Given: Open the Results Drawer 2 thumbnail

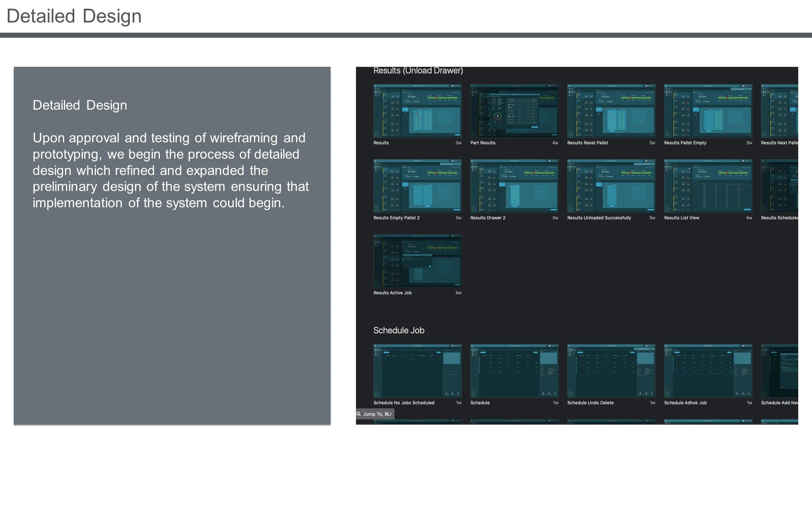Looking at the screenshot, I should [514, 186].
